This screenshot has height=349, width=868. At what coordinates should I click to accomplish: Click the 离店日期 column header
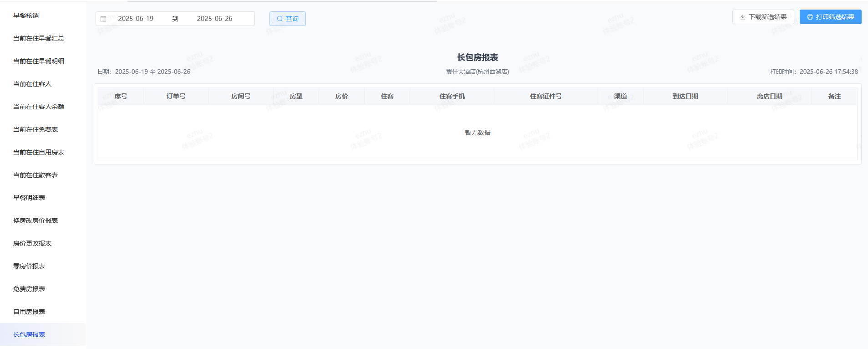point(770,96)
